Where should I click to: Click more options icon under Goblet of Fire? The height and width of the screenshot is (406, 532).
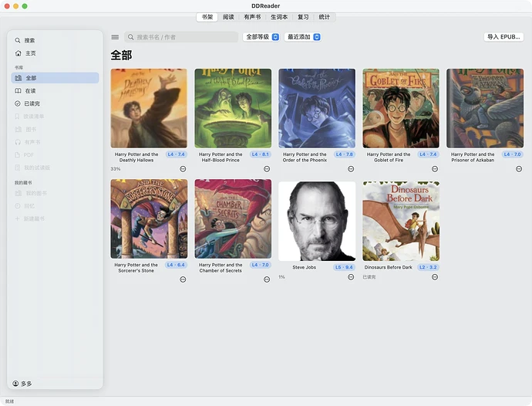435,169
